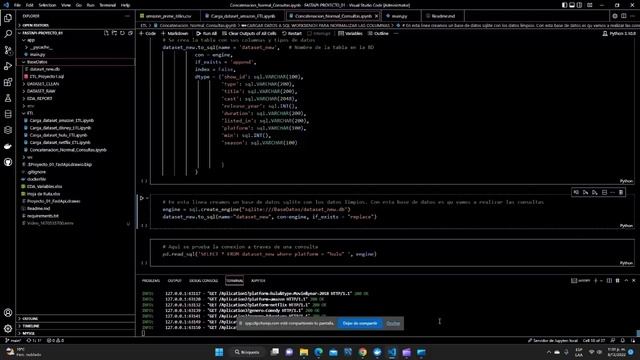Open the Testing flask view
This screenshot has height=360, width=640.
(x=8, y=98)
